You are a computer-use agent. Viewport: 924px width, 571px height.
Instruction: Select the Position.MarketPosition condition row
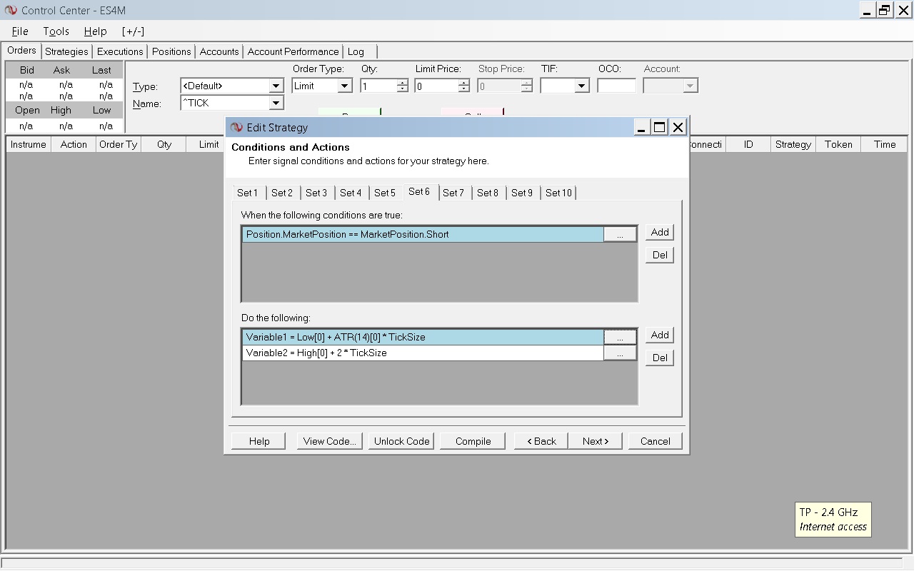pos(423,234)
